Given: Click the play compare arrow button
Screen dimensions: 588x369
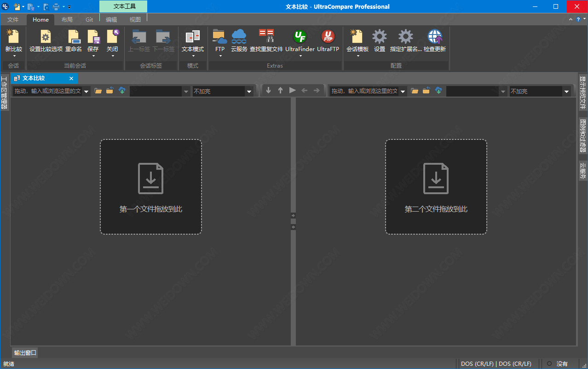Looking at the screenshot, I should coord(292,91).
